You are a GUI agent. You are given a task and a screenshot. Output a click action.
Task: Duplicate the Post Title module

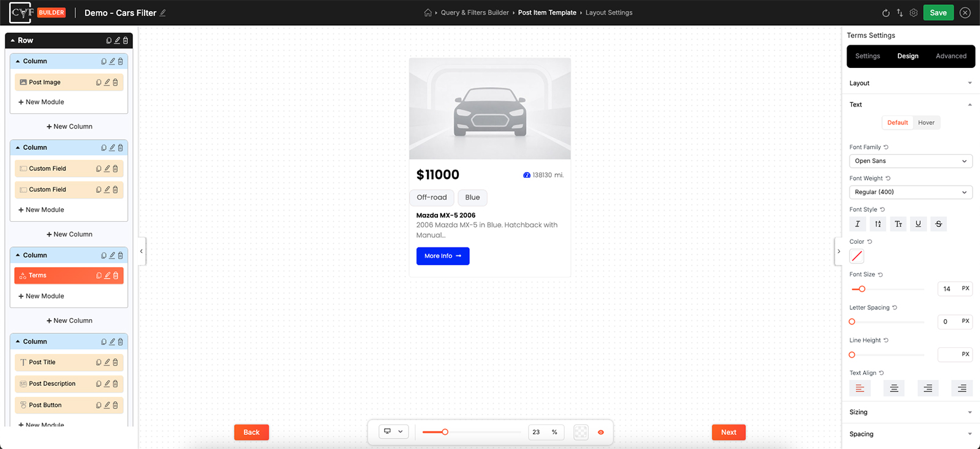pos(99,363)
